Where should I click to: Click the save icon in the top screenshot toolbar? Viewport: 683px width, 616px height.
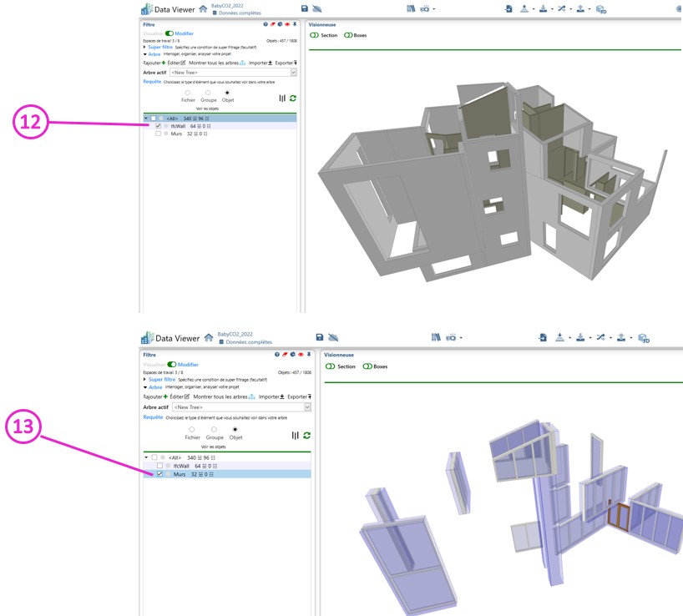[305, 8]
